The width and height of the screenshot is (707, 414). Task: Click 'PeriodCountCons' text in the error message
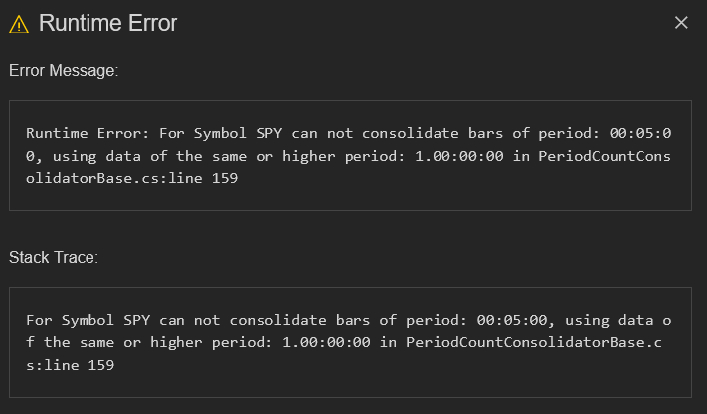[605, 156]
